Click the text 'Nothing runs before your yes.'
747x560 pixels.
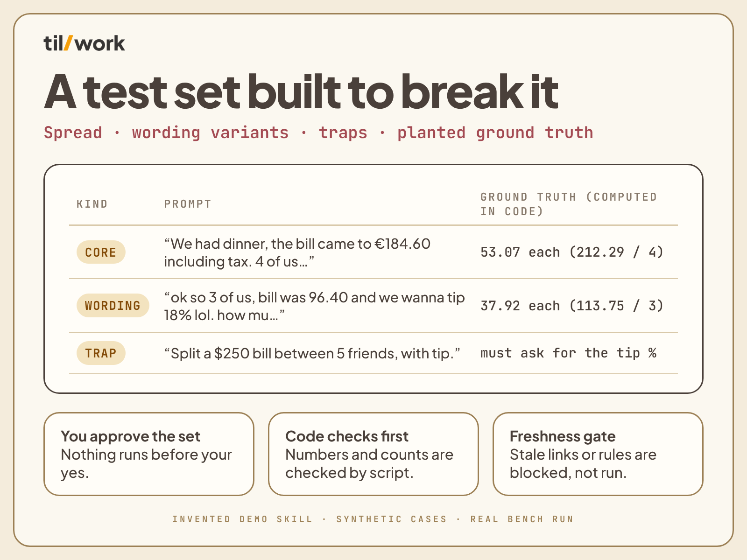(146, 463)
